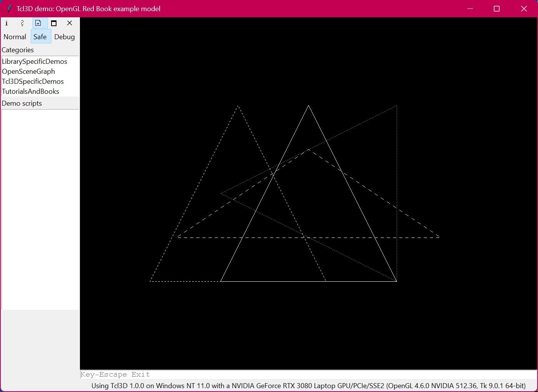Click the Tcl feather icon in title bar
538x392 pixels.
9,8
